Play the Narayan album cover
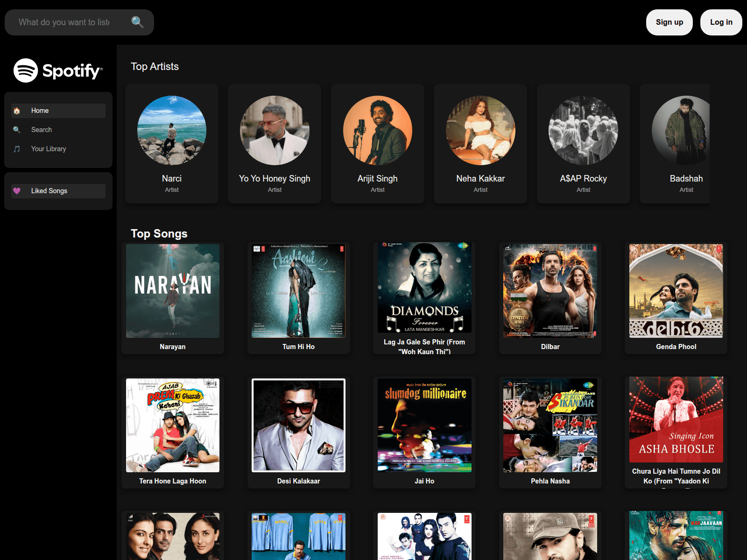Screen dimensions: 747x560 pos(173,291)
